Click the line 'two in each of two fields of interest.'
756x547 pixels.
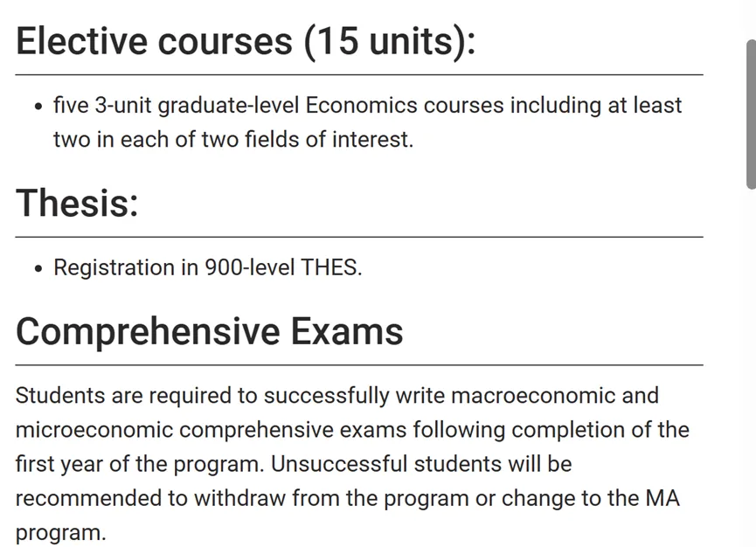click(233, 140)
